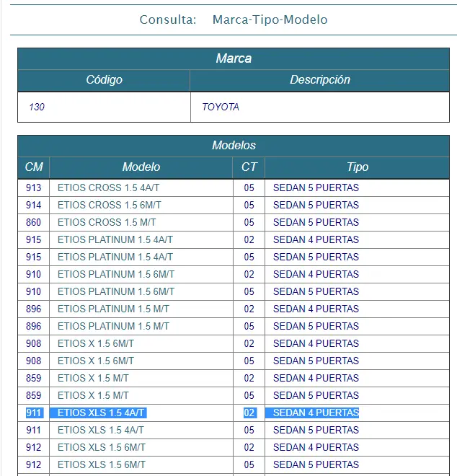457x476 pixels.
Task: Click CT "05" in ETIOS XLS 1.5 6M/T row
Action: point(249,464)
